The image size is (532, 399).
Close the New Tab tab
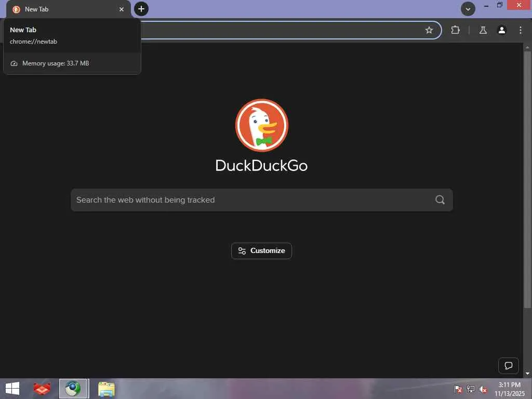coord(122,9)
